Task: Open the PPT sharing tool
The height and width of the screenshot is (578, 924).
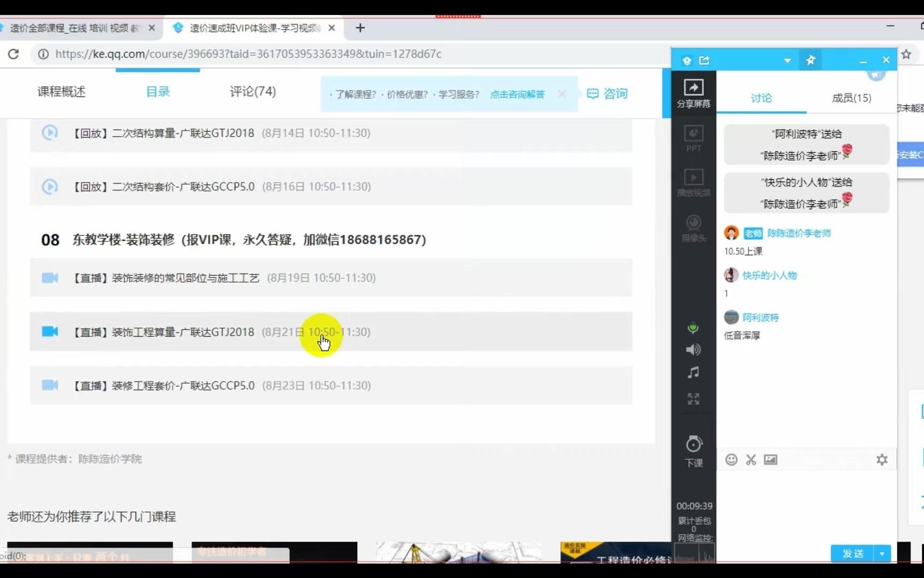Action: tap(694, 138)
